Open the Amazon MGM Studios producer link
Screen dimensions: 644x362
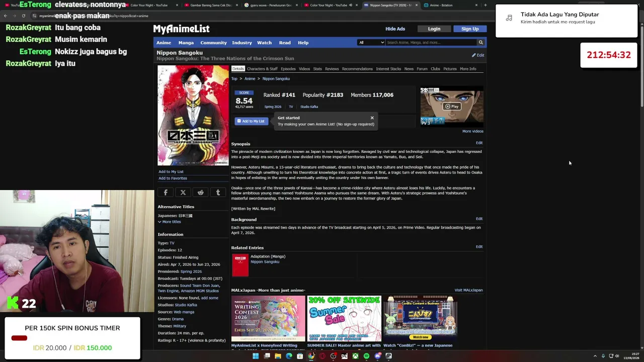point(199,291)
